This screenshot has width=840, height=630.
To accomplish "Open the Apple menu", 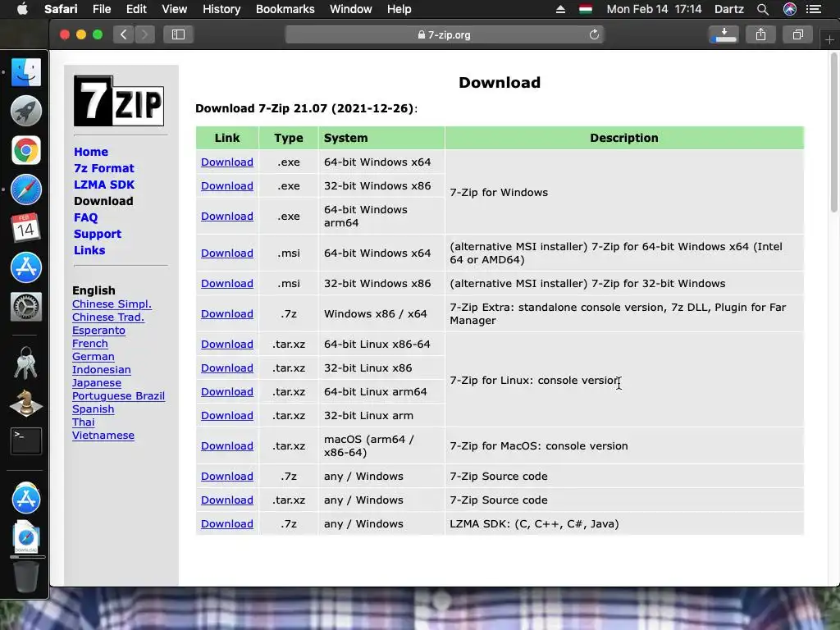I will [x=22, y=9].
